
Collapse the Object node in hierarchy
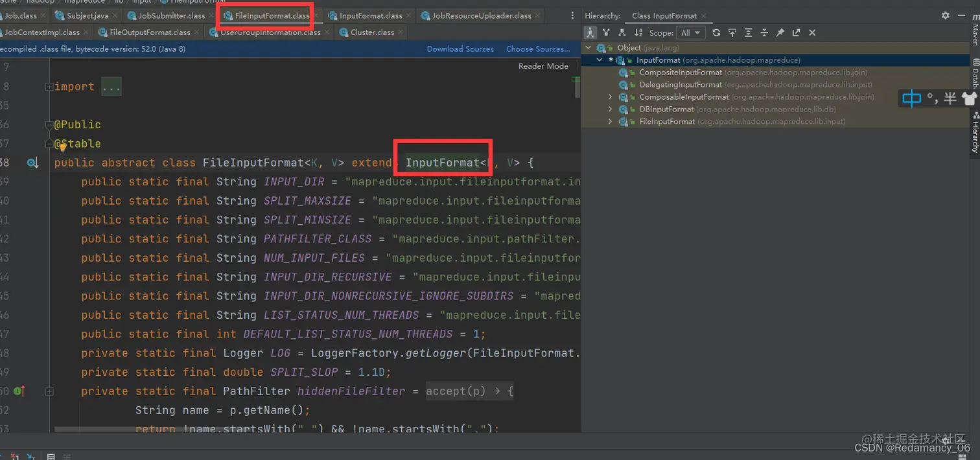pos(589,48)
